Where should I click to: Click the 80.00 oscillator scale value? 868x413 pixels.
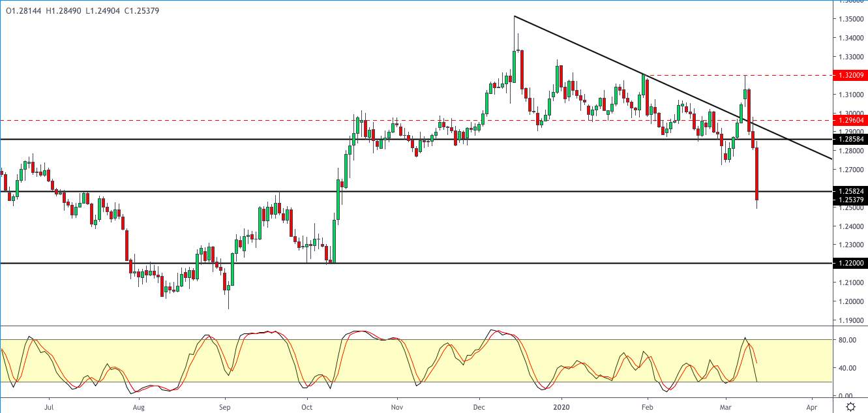(x=847, y=340)
